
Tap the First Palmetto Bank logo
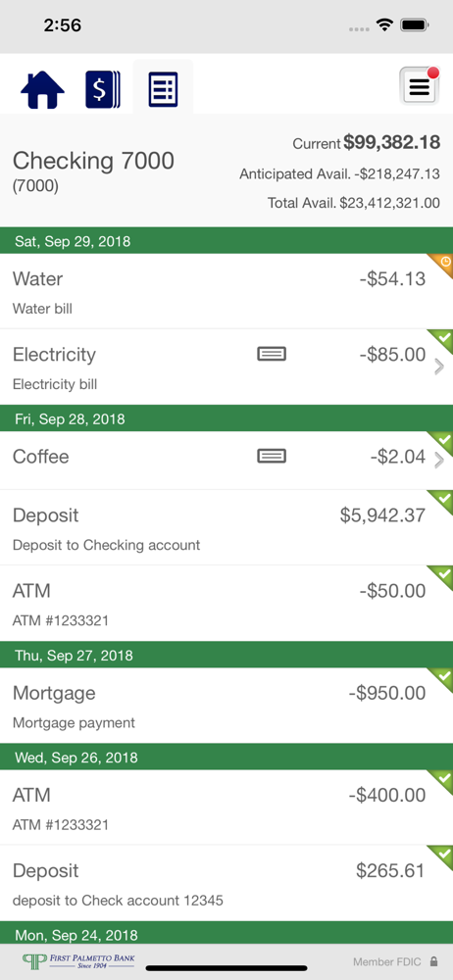[x=78, y=960]
